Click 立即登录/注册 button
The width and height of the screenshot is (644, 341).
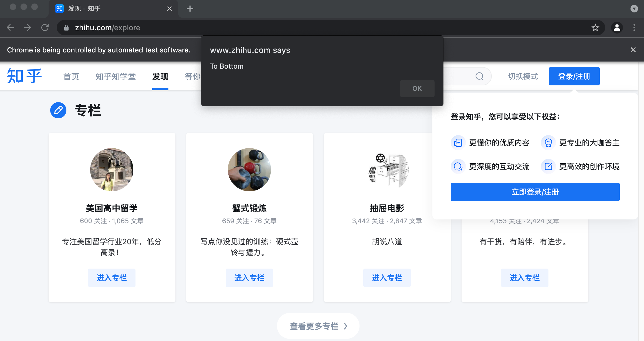click(x=535, y=192)
